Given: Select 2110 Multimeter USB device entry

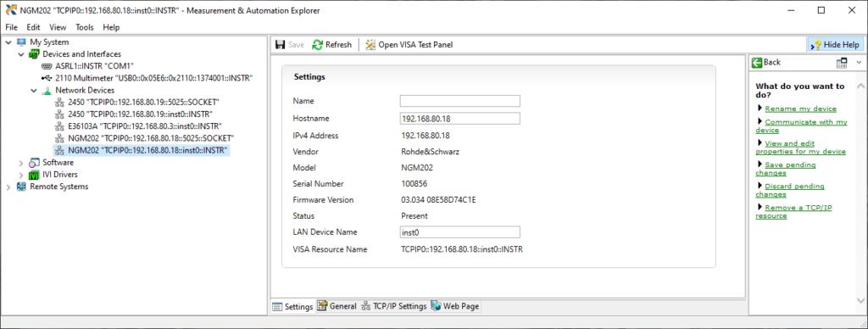Looking at the screenshot, I should (x=154, y=78).
